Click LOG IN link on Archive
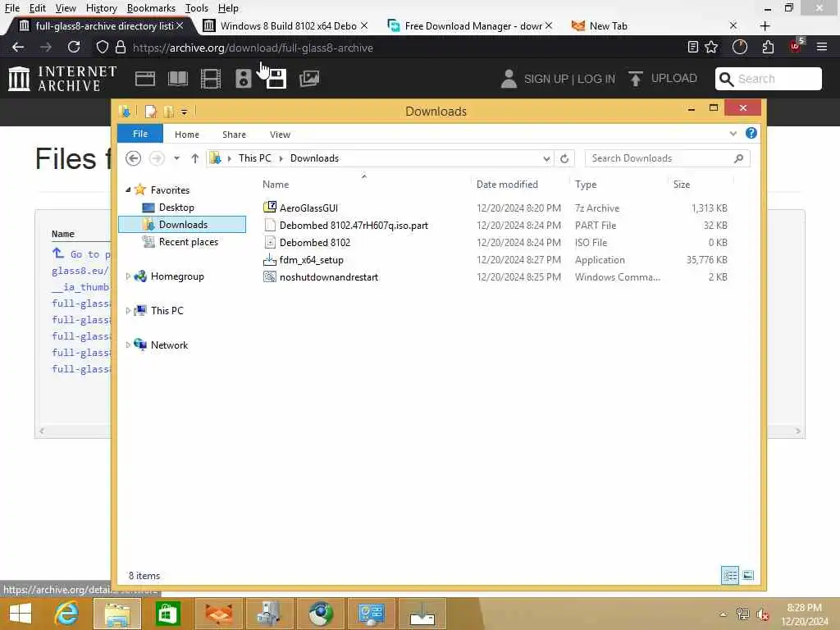The height and width of the screenshot is (630, 840). tap(596, 79)
